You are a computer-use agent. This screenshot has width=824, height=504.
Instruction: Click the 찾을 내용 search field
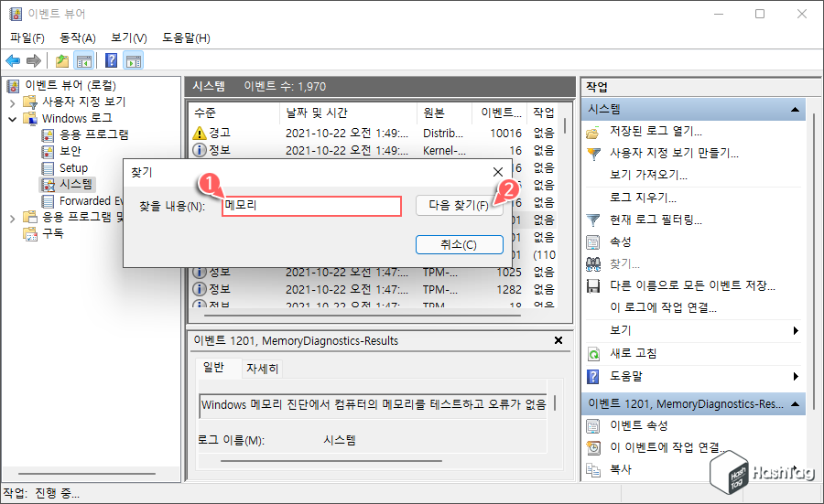[x=311, y=206]
